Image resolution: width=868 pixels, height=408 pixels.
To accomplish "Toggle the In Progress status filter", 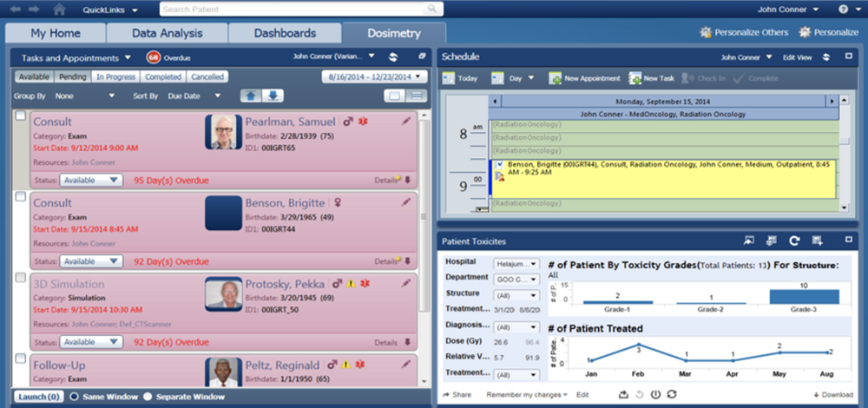I will point(115,77).
